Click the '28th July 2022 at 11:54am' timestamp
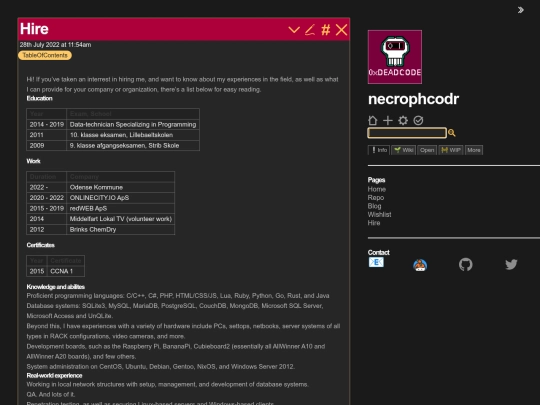Screen dimensions: 540x405 pos(55,45)
